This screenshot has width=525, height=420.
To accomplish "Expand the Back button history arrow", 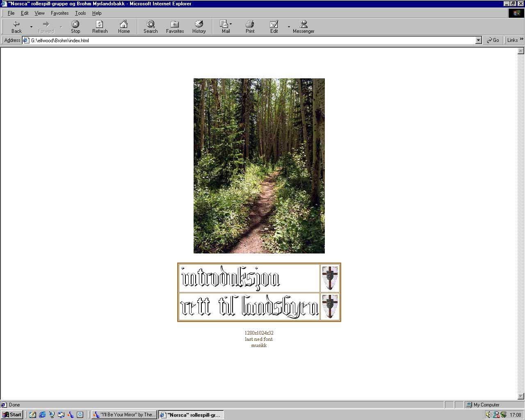I will click(x=31, y=27).
